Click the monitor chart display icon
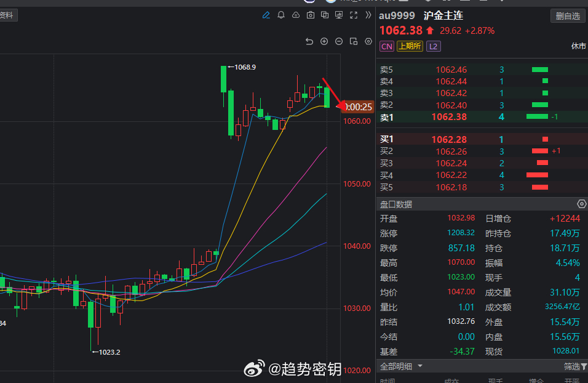The height and width of the screenshot is (383, 588). (339, 15)
